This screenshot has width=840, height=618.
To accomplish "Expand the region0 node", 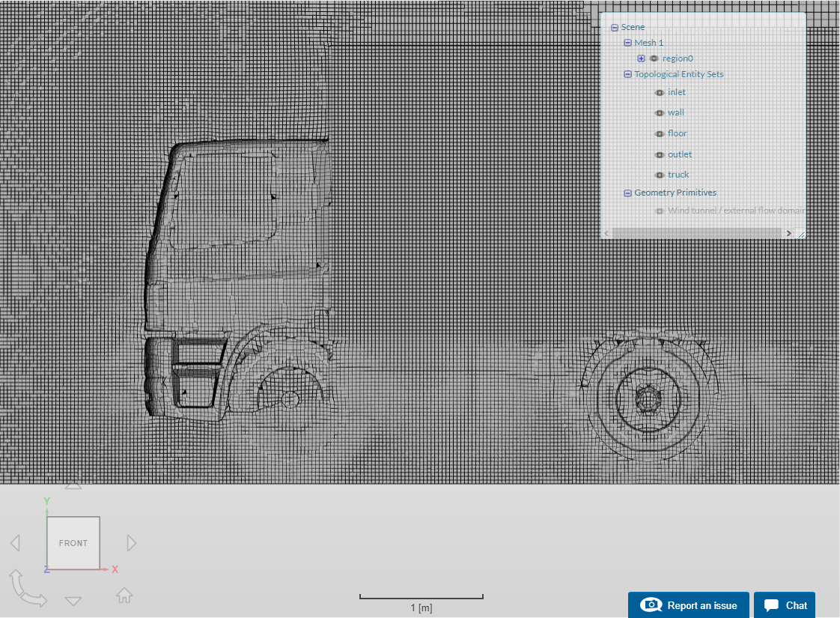I will pyautogui.click(x=642, y=58).
